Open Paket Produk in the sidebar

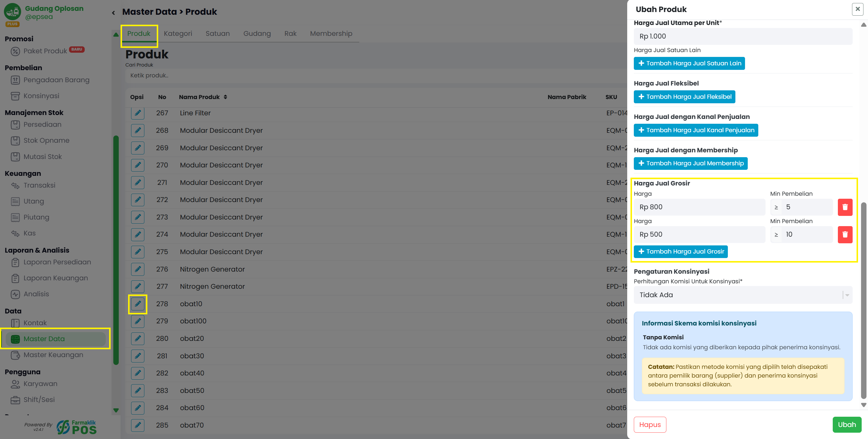tap(45, 51)
